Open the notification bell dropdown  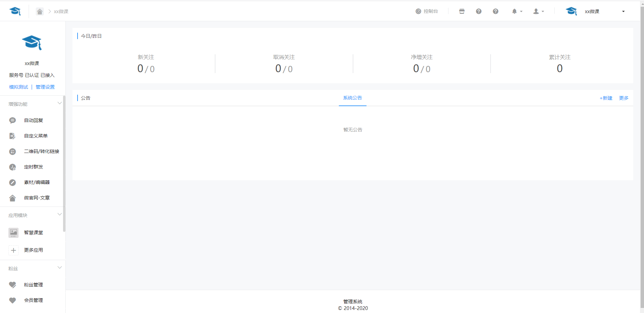pyautogui.click(x=517, y=11)
